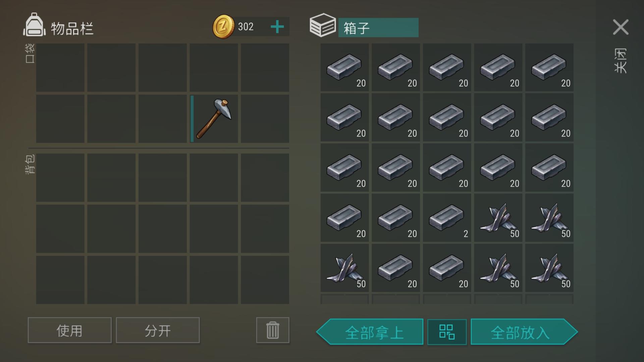The image size is (644, 362).
Task: Select the first iron bar stack in chest
Action: tap(344, 67)
